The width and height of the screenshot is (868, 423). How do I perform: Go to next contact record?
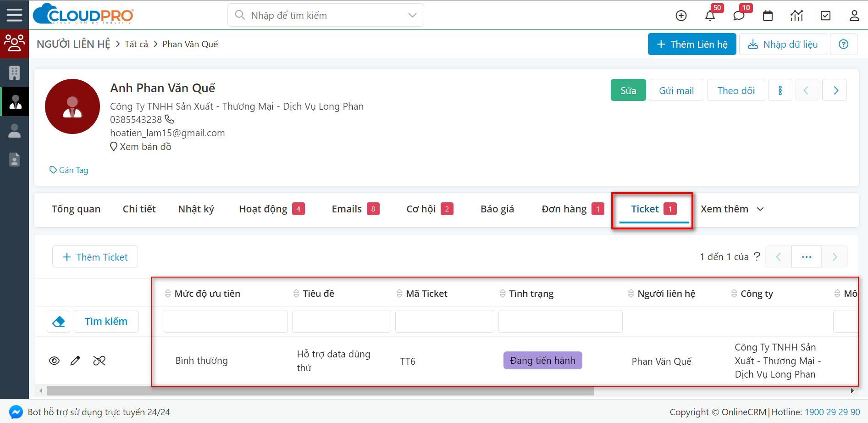(x=835, y=90)
